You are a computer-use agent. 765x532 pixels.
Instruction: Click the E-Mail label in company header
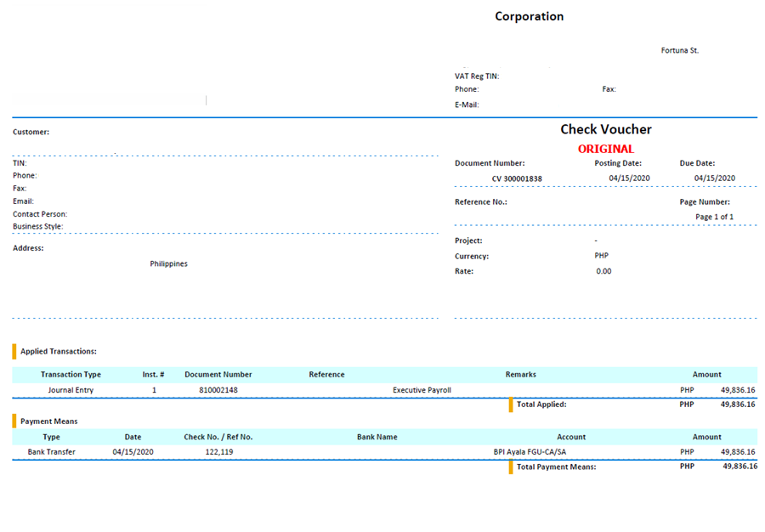pyautogui.click(x=467, y=105)
